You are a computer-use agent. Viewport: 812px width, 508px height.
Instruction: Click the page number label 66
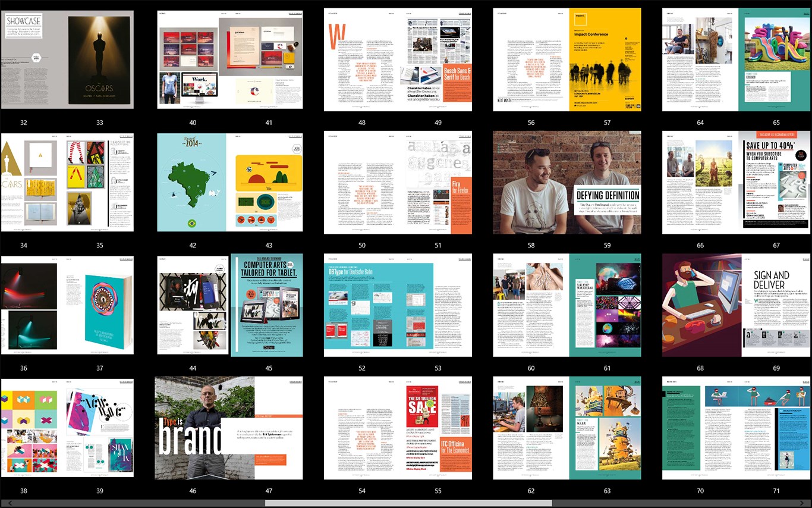700,246
